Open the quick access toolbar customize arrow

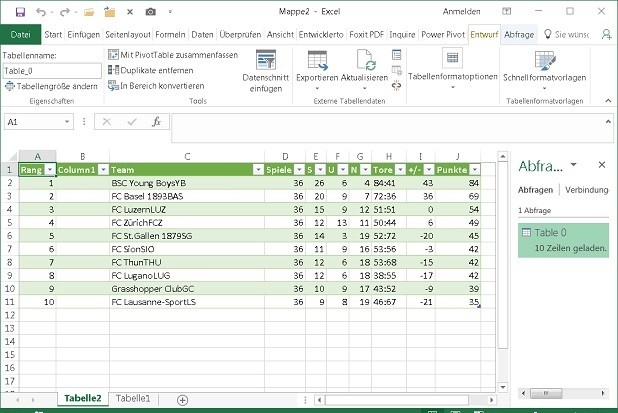pos(170,12)
